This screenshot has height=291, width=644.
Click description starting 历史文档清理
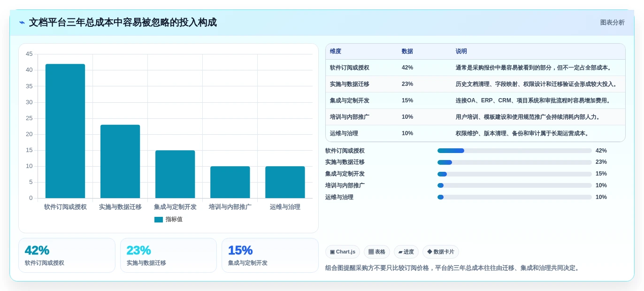coord(537,84)
